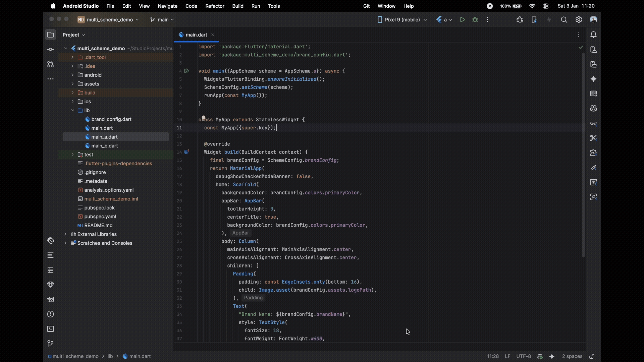Click the 11:28 caret position widget
644x362 pixels.
493,356
